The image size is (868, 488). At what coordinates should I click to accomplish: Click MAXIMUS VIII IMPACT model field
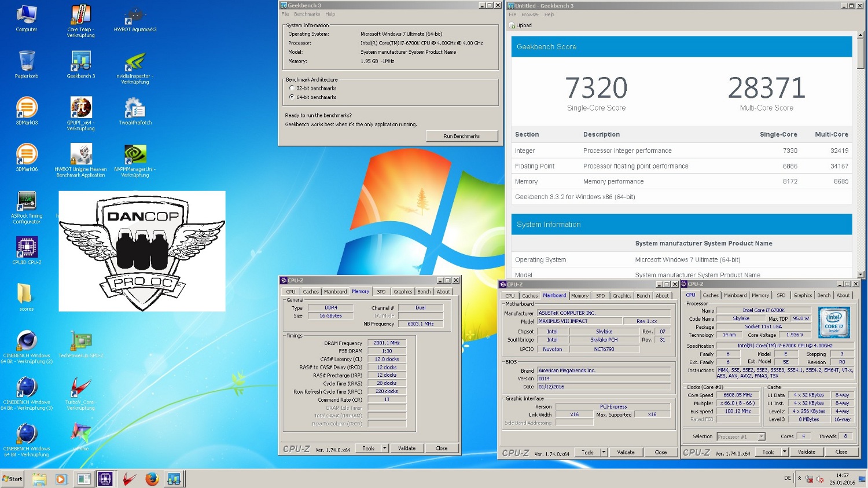click(x=579, y=321)
